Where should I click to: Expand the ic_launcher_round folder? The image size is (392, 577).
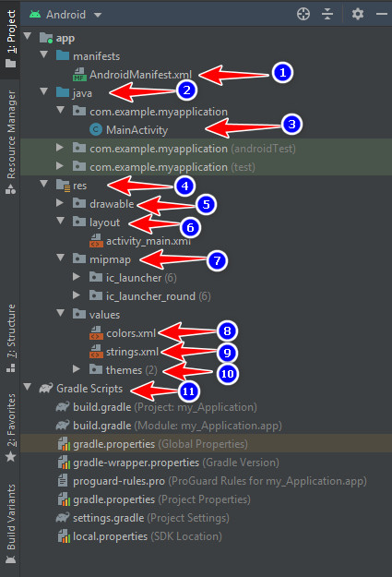tap(77, 295)
